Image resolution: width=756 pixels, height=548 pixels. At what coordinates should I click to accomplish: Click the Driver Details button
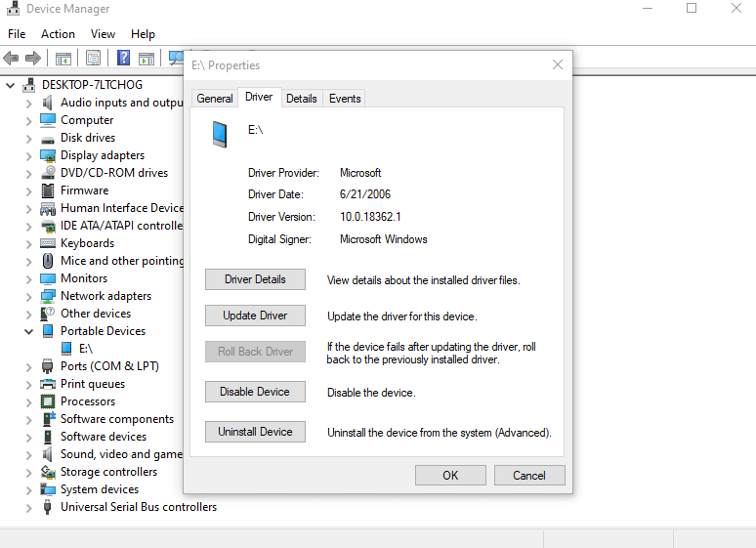point(255,279)
